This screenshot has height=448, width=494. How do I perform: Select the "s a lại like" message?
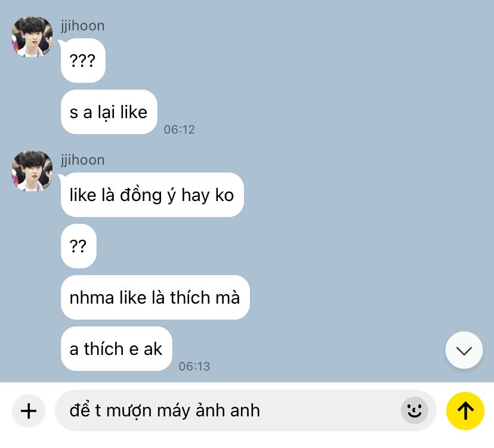(109, 112)
